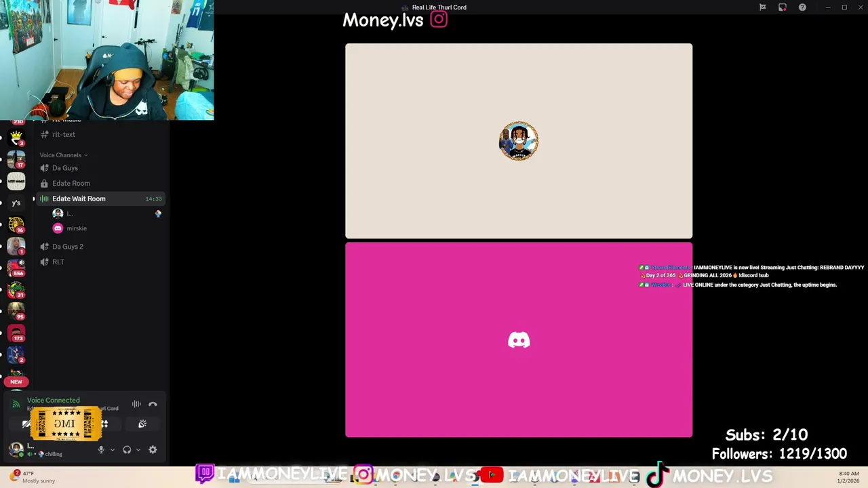Open the server with badge 2
Viewport: 868px width, 488px height.
pyautogui.click(x=16, y=354)
